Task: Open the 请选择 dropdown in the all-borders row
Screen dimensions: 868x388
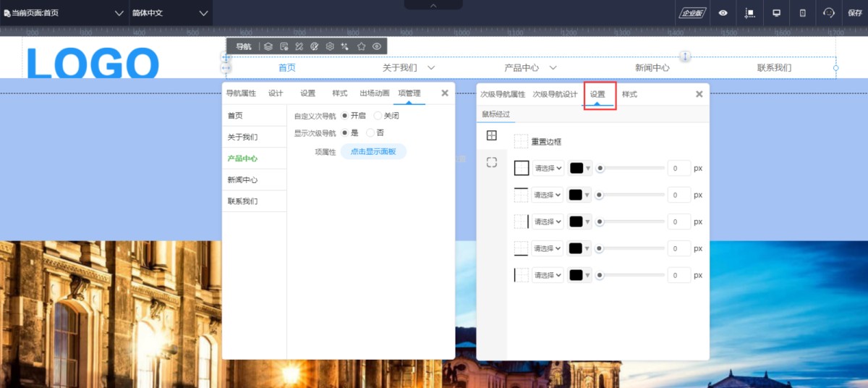Action: 548,168
